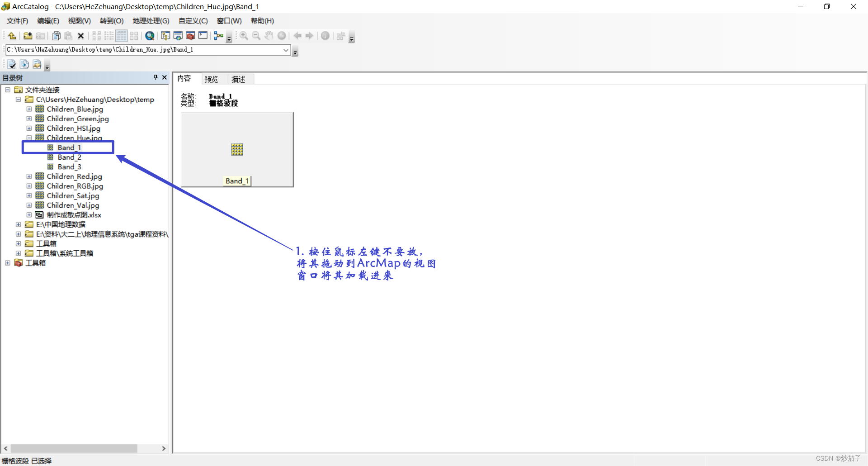Select Band_2 in the catalog tree
This screenshot has width=868, height=466.
[x=69, y=157]
